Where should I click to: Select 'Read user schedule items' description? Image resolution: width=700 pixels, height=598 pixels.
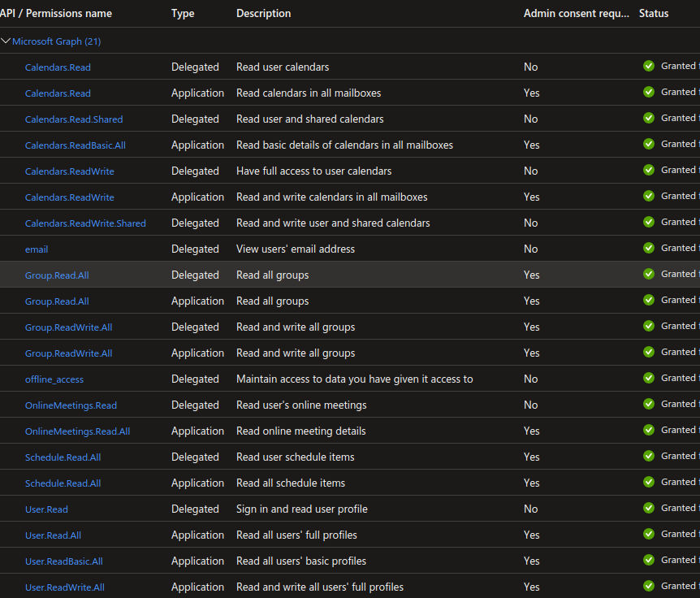click(x=295, y=457)
